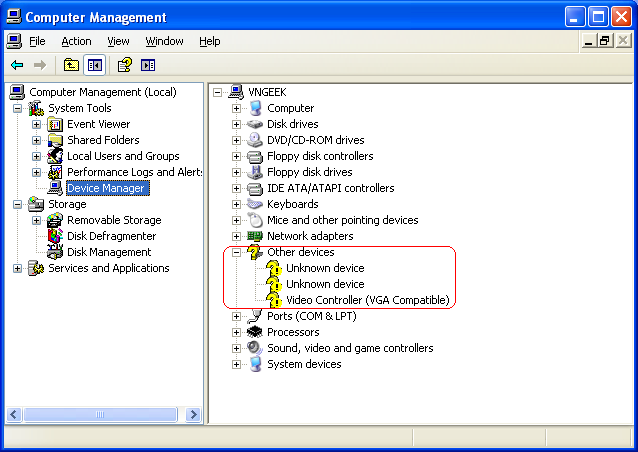638x452 pixels.
Task: Collapse the Other devices category
Action: (x=236, y=252)
